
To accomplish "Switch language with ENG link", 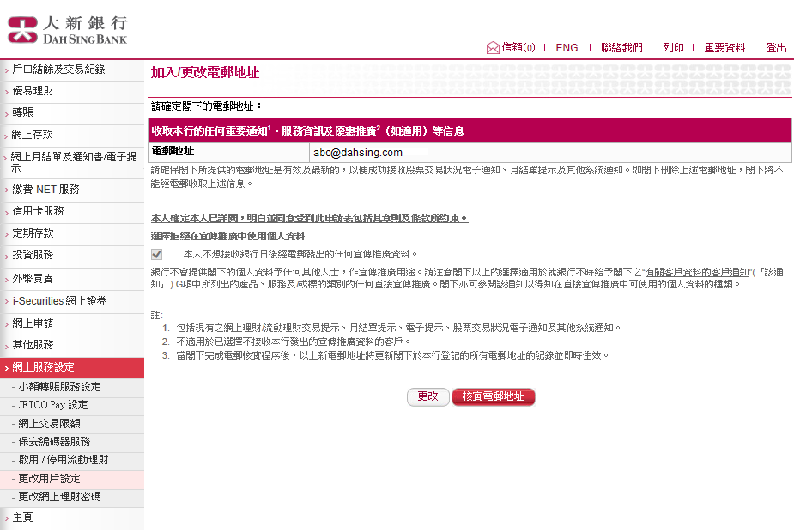I will [567, 48].
